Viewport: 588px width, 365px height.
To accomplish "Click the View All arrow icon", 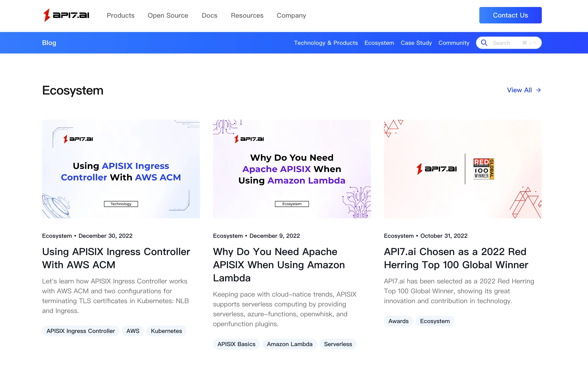I will click(538, 90).
